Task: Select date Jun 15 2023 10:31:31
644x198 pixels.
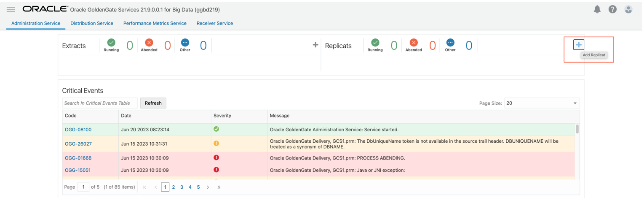Action: (144, 144)
